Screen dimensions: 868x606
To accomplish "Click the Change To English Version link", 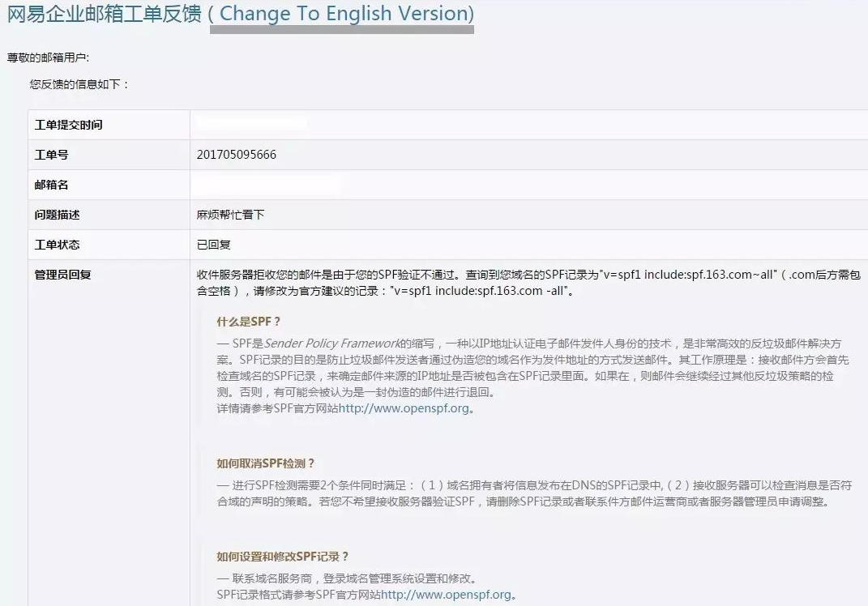I will pyautogui.click(x=340, y=13).
